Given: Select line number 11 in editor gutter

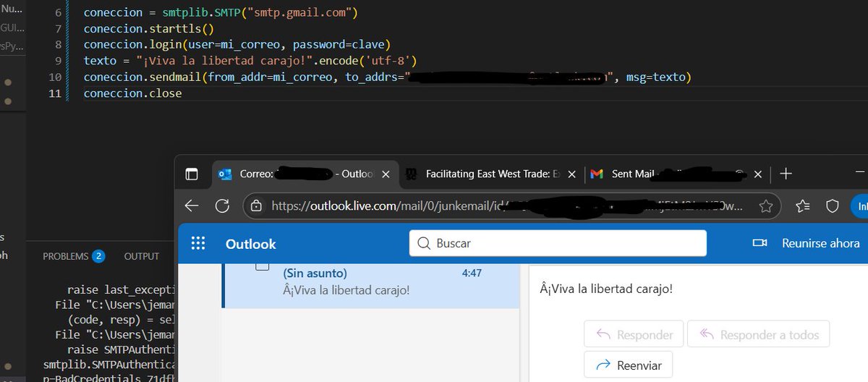Looking at the screenshot, I should (54, 93).
